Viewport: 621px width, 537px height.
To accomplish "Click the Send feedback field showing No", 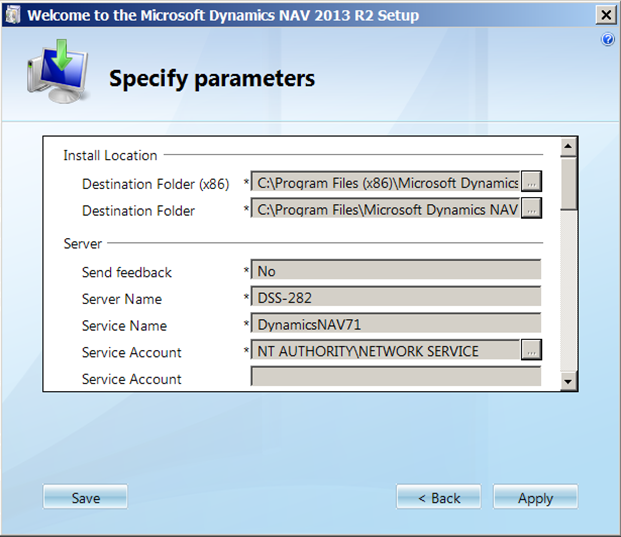I will [396, 270].
